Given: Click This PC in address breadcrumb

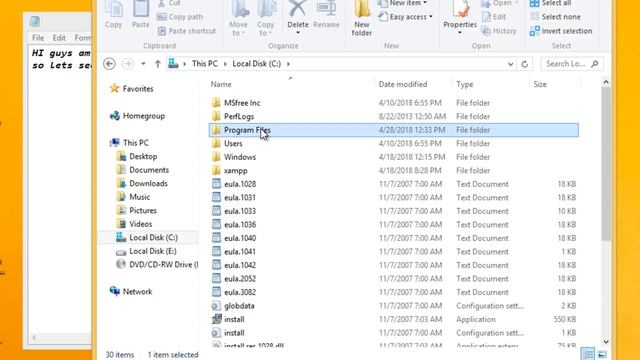Looking at the screenshot, I should 204,64.
